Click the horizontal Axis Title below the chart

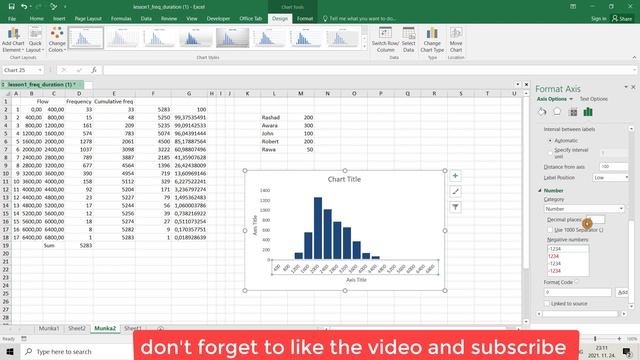pyautogui.click(x=356, y=280)
